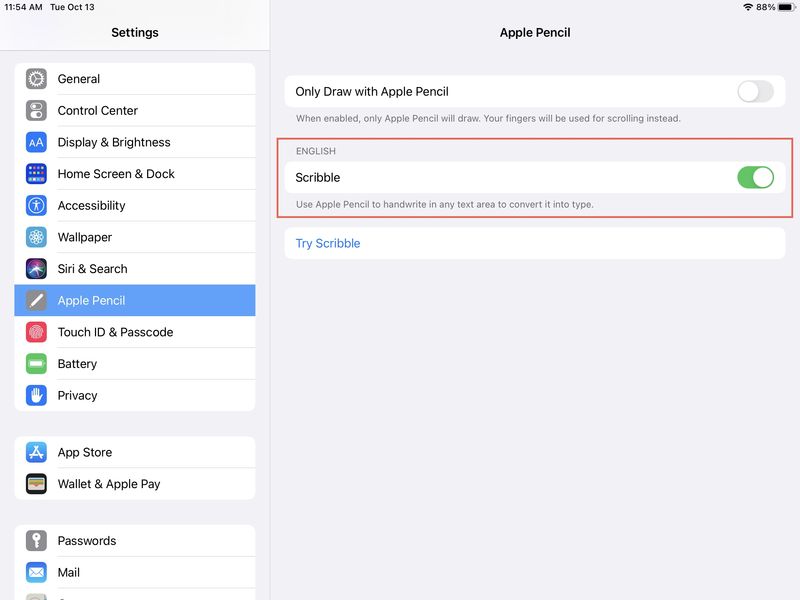Tap the Wallet & Apple Pay icon
Screen dimensions: 800x600
[x=36, y=484]
